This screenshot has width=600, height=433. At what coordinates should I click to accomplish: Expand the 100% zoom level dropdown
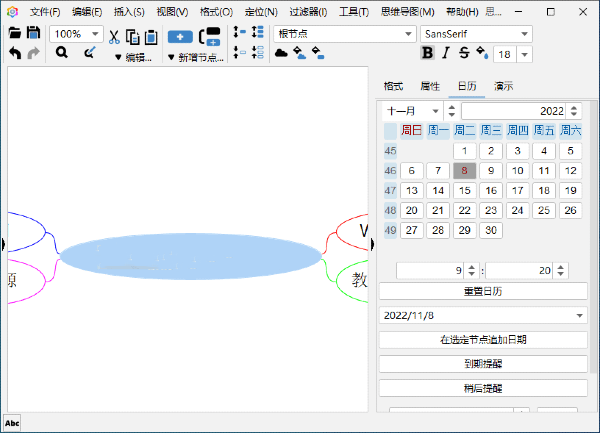75,34
